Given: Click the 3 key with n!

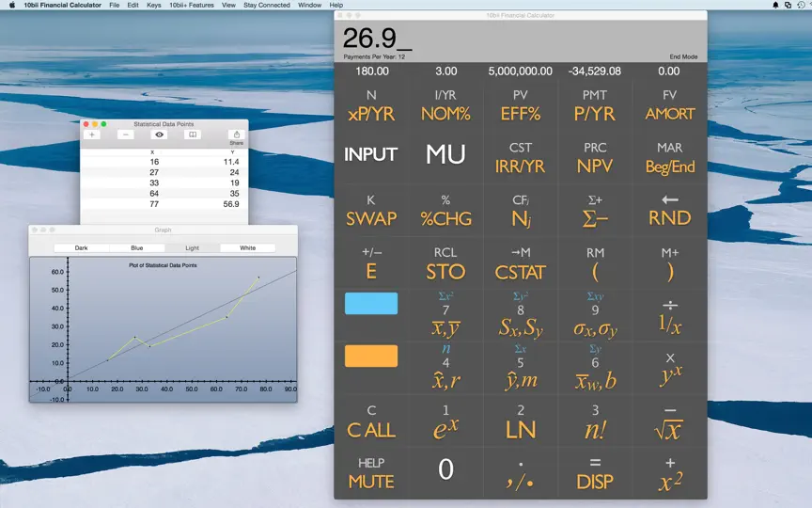Looking at the screenshot, I should (x=595, y=422).
